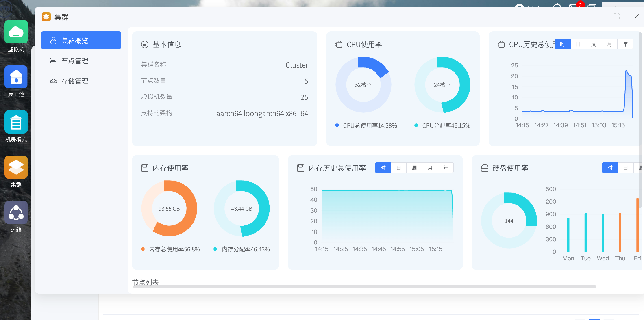Click the Tue bar in disk chart

(585, 233)
